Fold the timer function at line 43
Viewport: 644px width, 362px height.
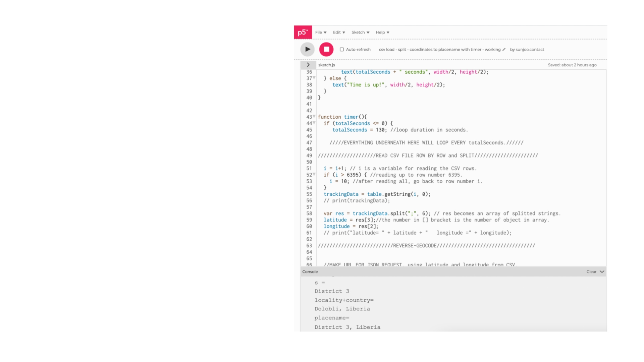[x=314, y=117]
